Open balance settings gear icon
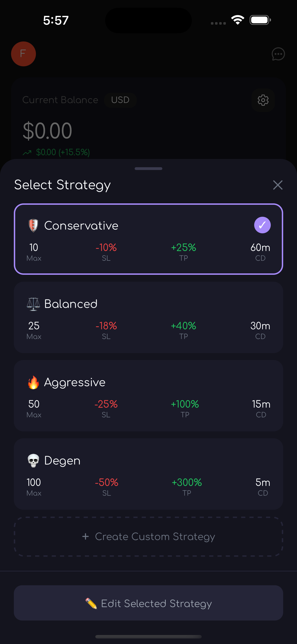297x644 pixels. click(x=263, y=100)
